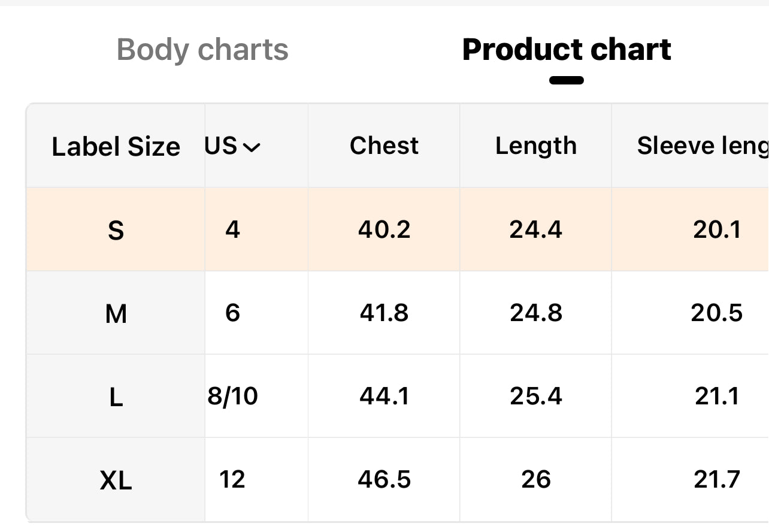Click chest value 41.8 for size M
The image size is (769, 532).
(384, 313)
